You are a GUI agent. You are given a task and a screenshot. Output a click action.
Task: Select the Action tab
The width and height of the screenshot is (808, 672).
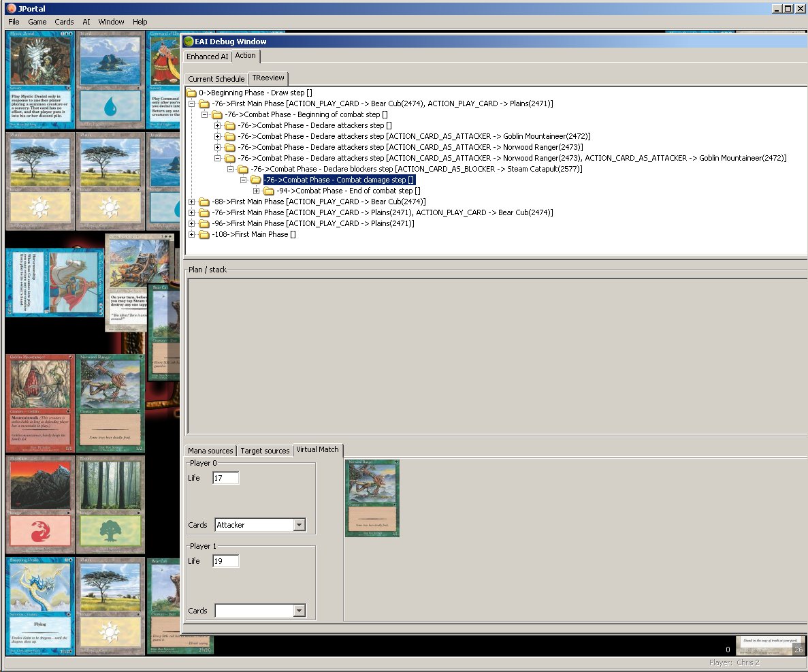[245, 56]
